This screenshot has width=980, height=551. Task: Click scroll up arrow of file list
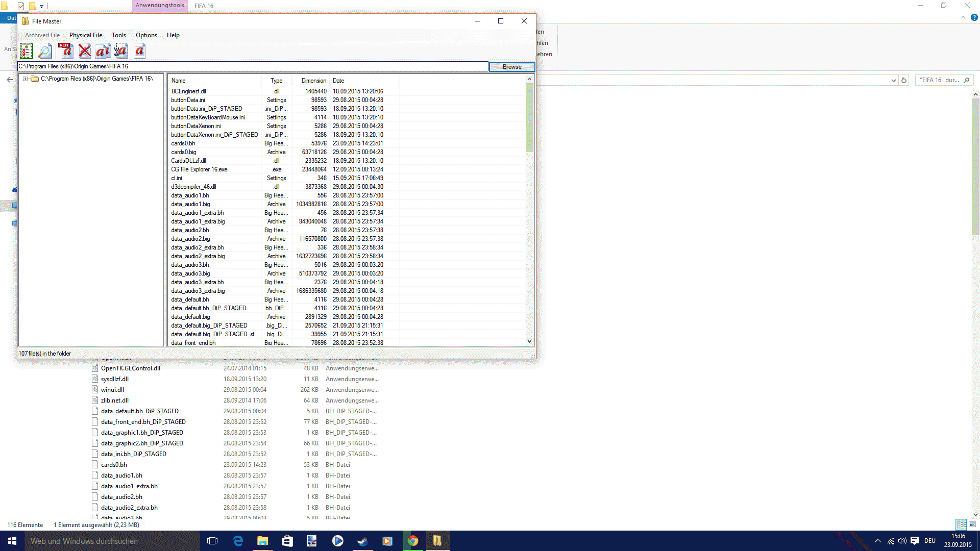[x=529, y=79]
